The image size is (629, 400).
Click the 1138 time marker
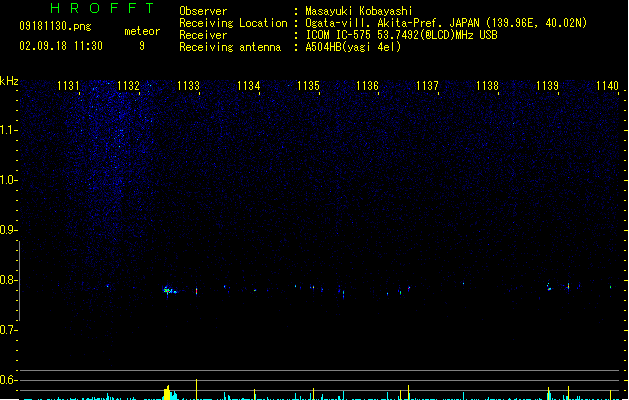(x=487, y=86)
